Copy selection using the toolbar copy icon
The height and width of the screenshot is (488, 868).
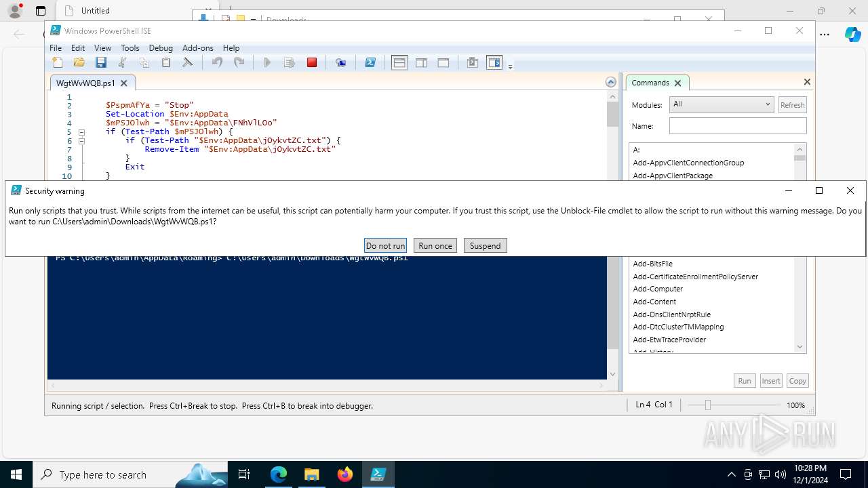[x=144, y=63]
